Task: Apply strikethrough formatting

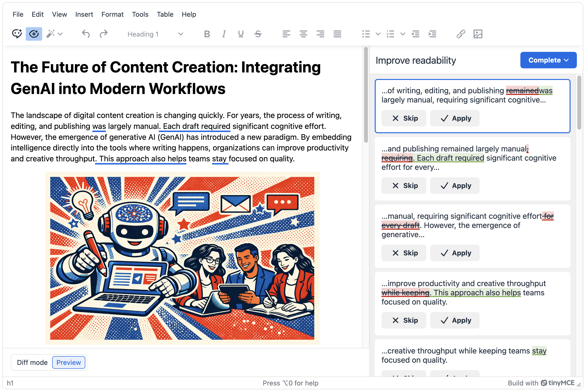Action: tap(258, 34)
